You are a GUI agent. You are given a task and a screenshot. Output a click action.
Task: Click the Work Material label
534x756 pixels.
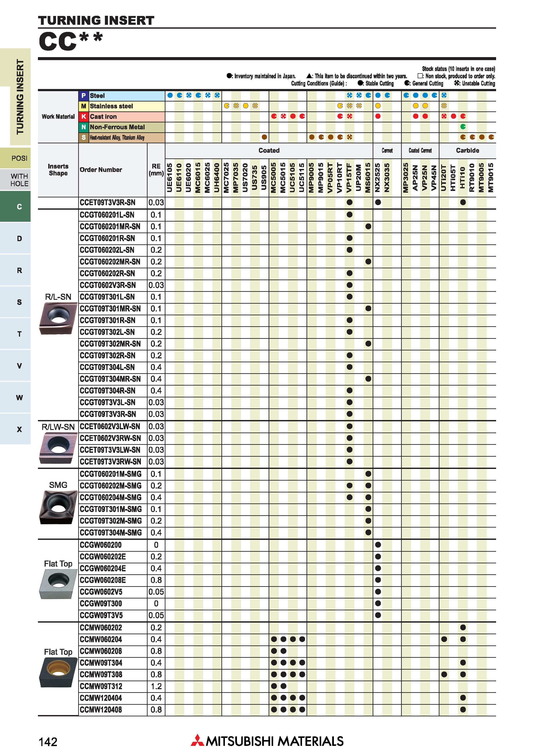click(58, 117)
